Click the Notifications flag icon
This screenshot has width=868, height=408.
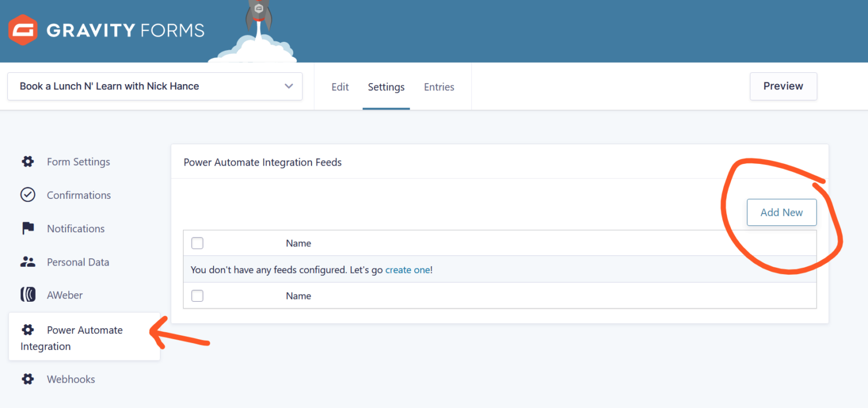(27, 228)
